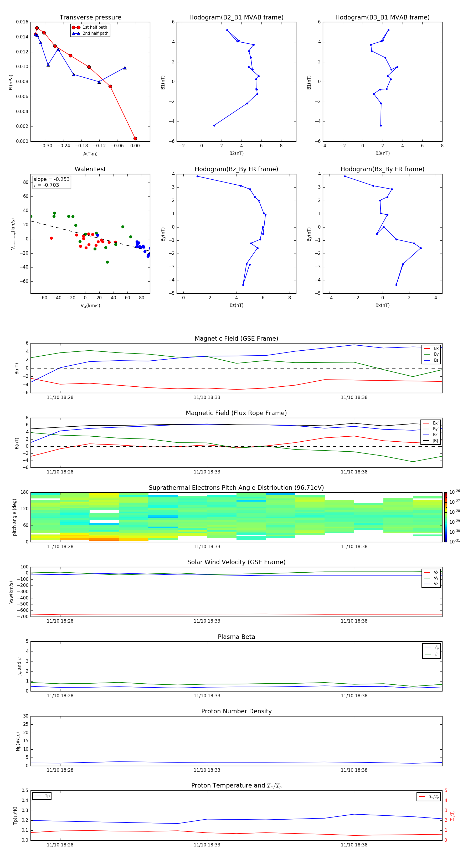The width and height of the screenshot is (473, 868).
Task: Click the 'Vx' legend entry in velocity plot
Action: (x=431, y=573)
